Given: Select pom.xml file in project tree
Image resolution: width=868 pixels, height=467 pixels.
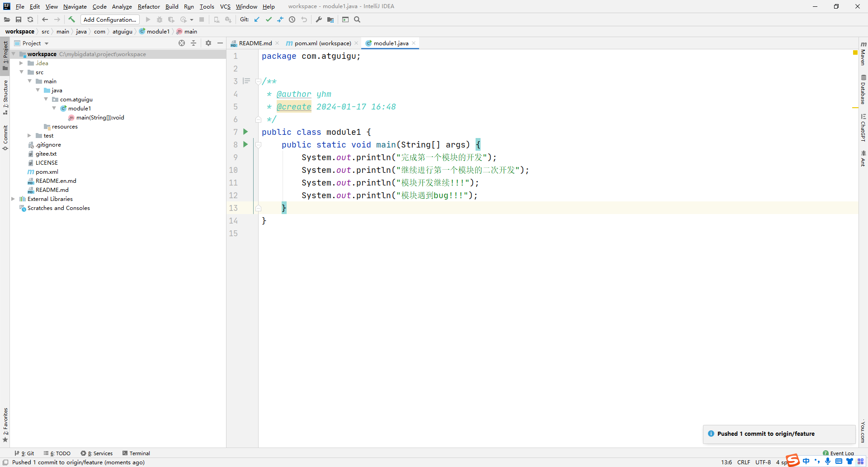Looking at the screenshot, I should tap(47, 172).
